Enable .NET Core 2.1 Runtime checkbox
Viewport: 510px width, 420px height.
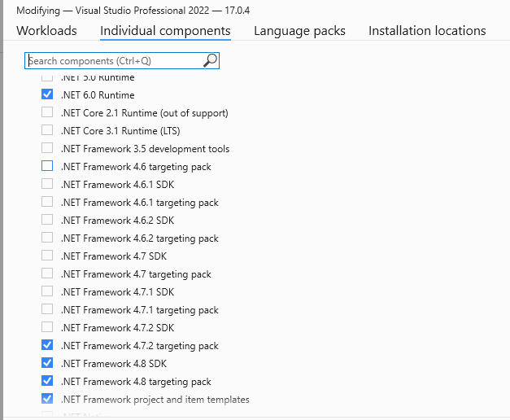pyautogui.click(x=47, y=113)
